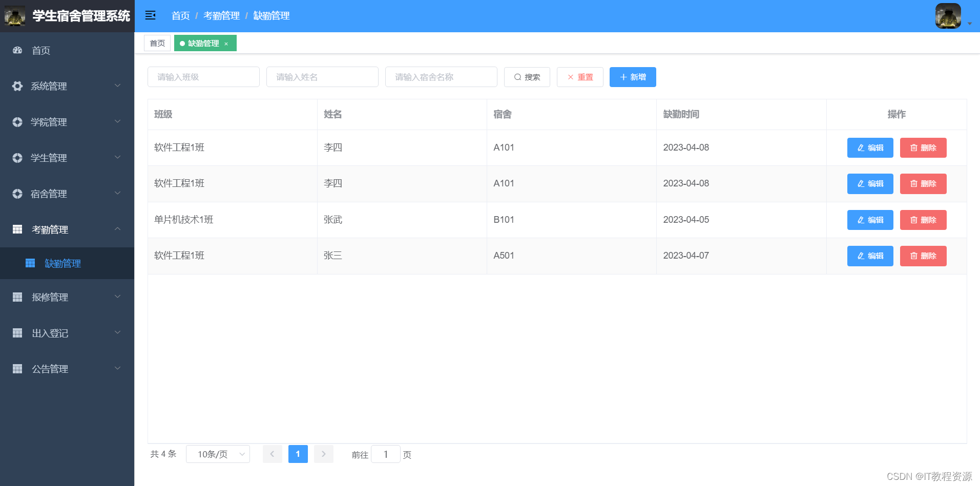
Task: Edit the second 李四 A101 row
Action: tap(870, 184)
